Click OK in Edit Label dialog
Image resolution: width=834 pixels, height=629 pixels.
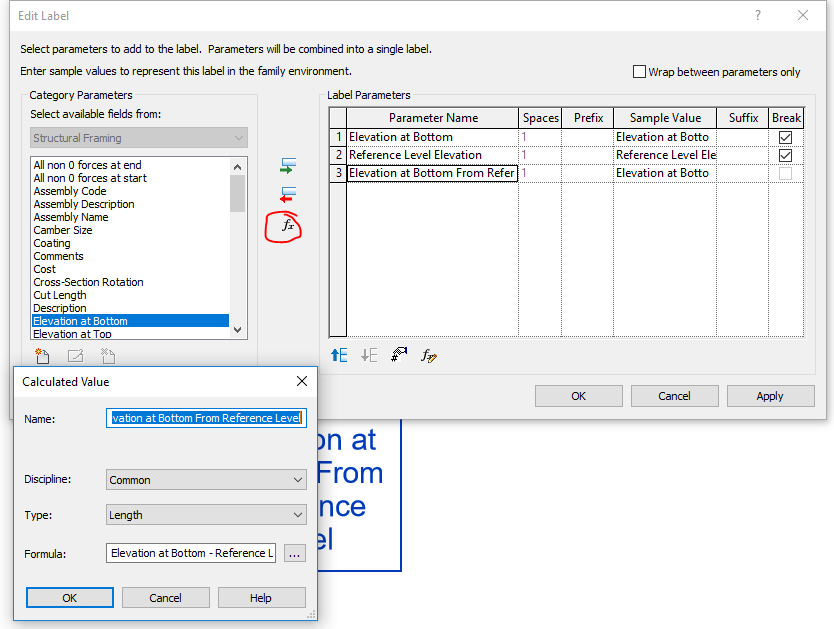(x=579, y=396)
